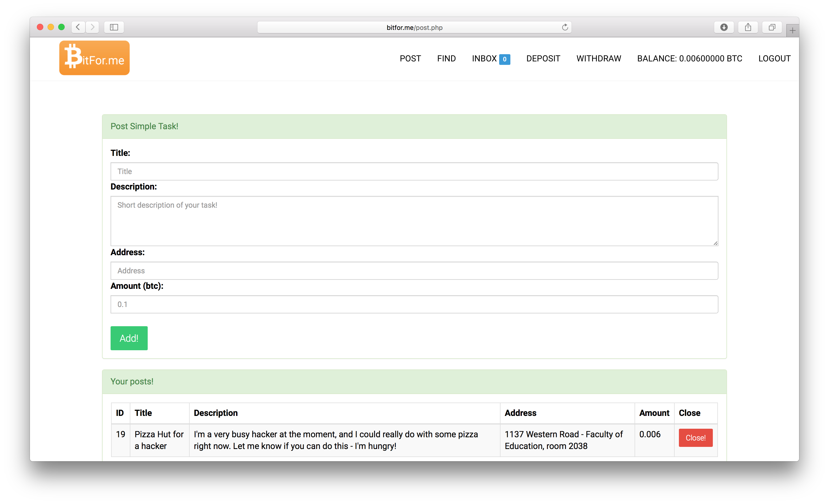The height and width of the screenshot is (504, 829).
Task: Open the POST menu item
Action: tap(410, 58)
